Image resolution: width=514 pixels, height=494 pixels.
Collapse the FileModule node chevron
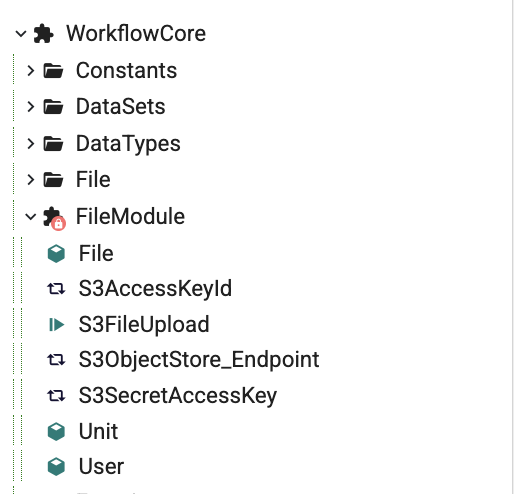pyautogui.click(x=31, y=217)
